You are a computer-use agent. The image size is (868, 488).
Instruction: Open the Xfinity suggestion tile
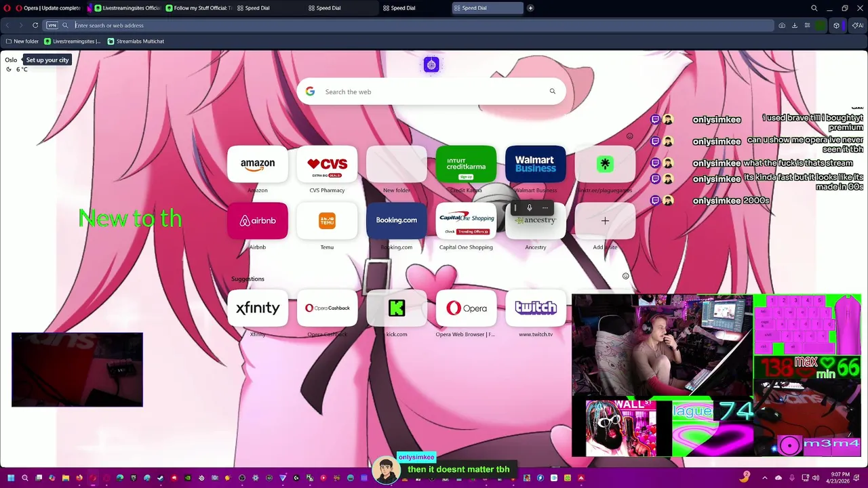click(x=258, y=308)
